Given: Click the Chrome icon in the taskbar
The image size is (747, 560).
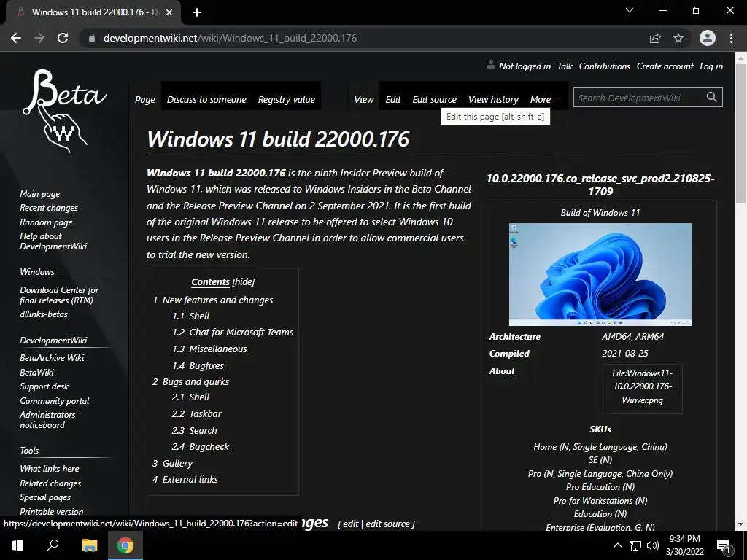Looking at the screenshot, I should click(125, 545).
